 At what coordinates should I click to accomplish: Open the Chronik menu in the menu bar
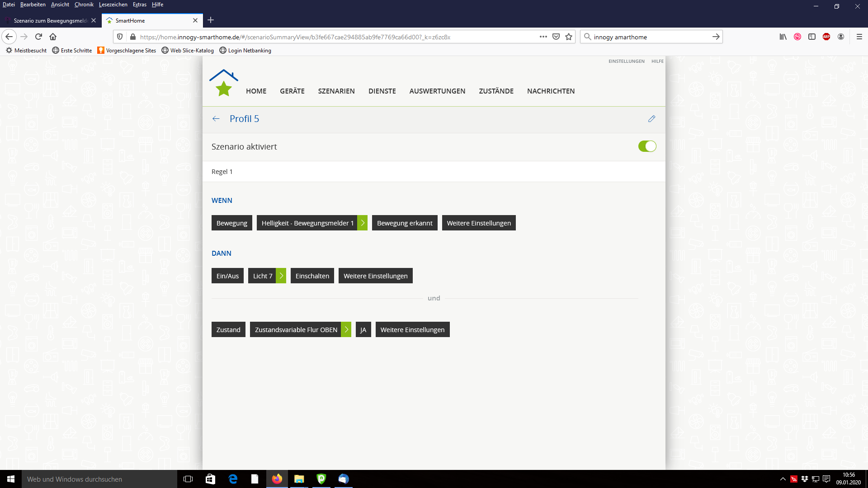(x=84, y=5)
